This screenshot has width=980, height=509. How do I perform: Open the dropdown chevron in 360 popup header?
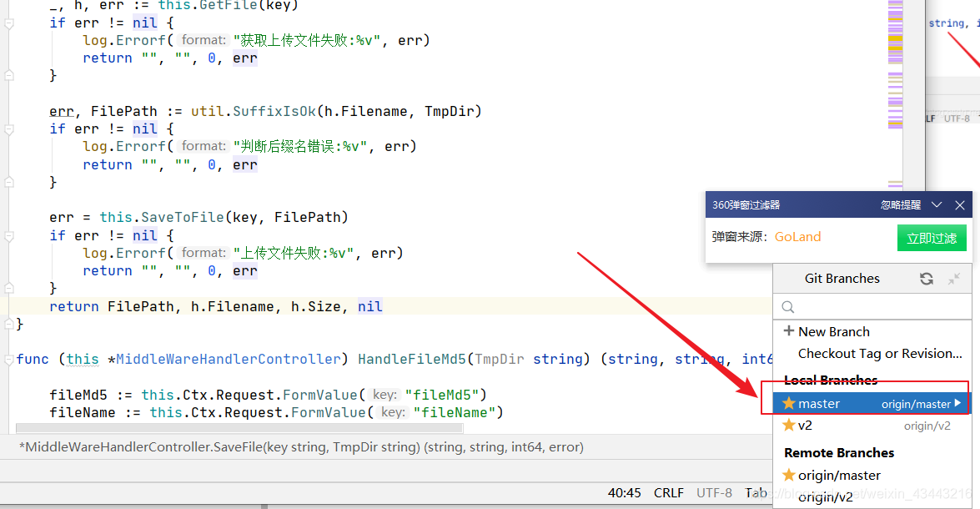[937, 205]
